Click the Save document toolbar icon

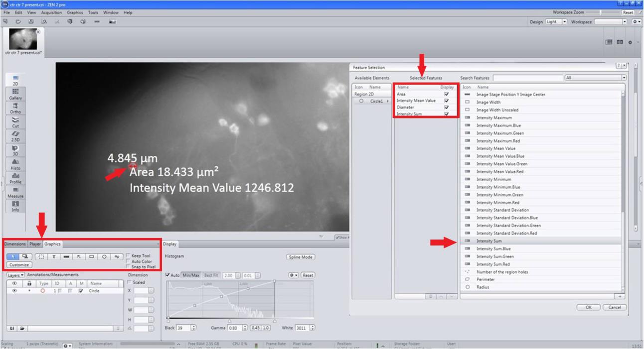[x=31, y=22]
